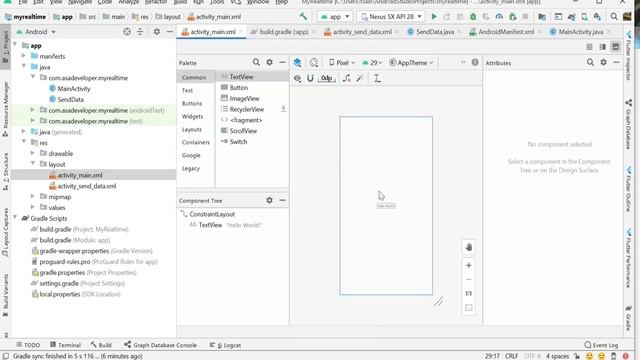Select the RecyclerView palette item
This screenshot has height=360, width=640.
pos(247,109)
